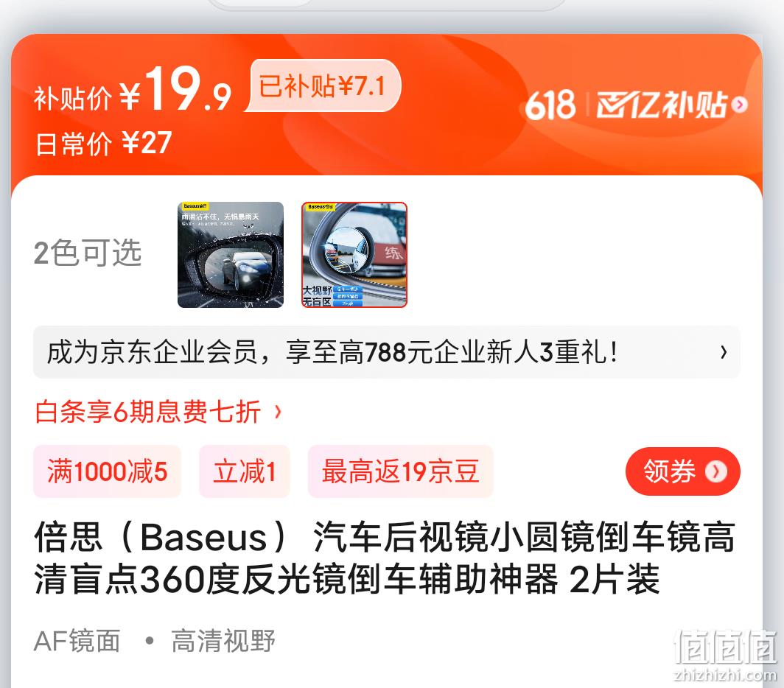Tap the 高清视野 feature label
The height and width of the screenshot is (688, 784).
click(x=223, y=641)
